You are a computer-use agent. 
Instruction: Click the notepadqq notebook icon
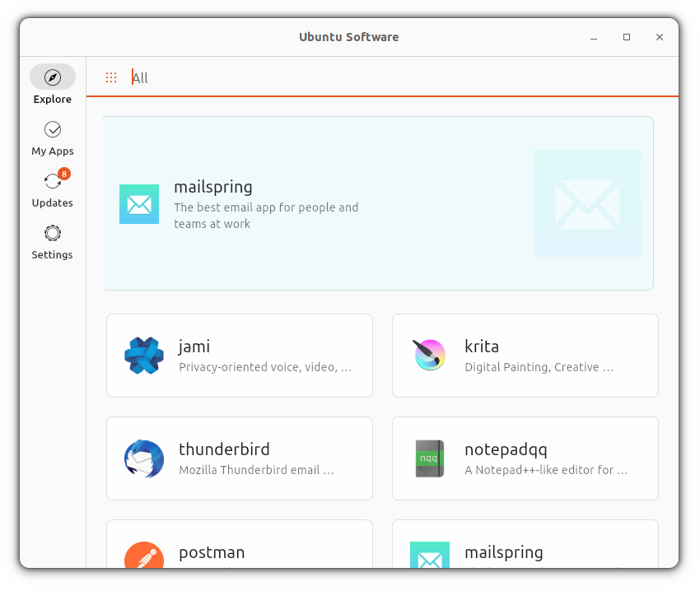(x=429, y=458)
